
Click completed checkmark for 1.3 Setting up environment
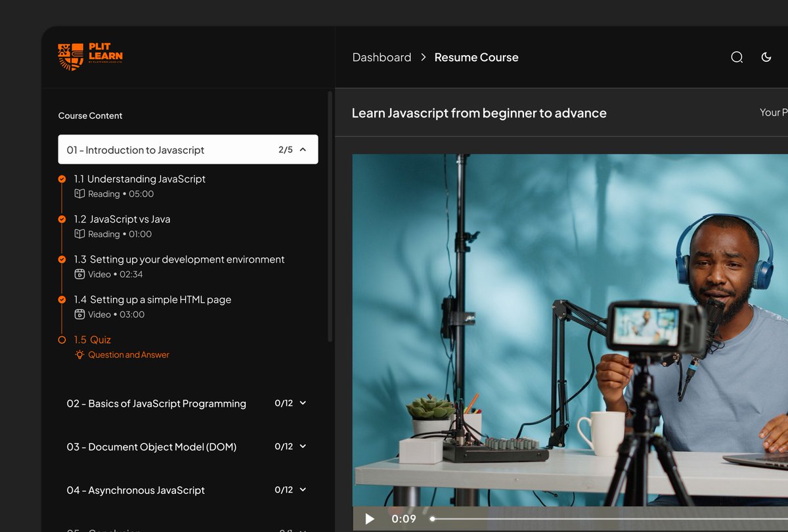(x=62, y=259)
